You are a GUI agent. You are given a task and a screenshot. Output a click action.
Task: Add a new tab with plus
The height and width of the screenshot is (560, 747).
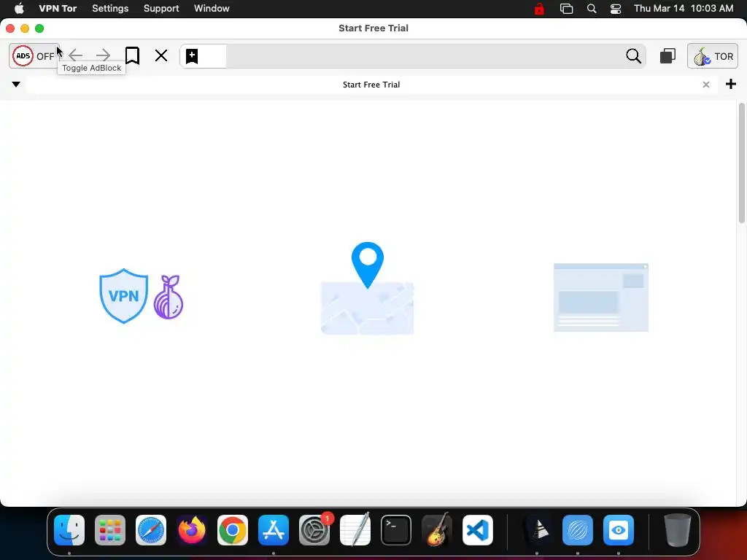click(731, 85)
